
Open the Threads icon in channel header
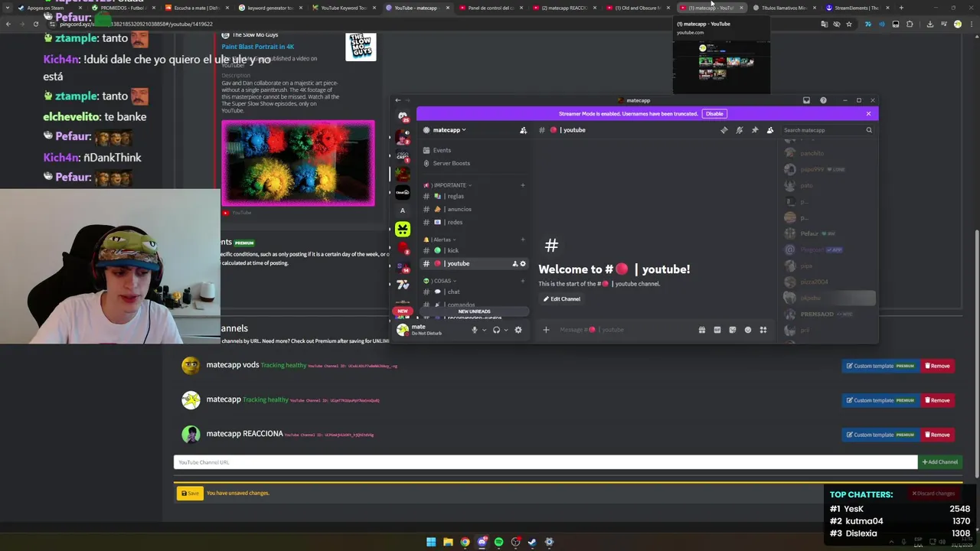click(724, 130)
